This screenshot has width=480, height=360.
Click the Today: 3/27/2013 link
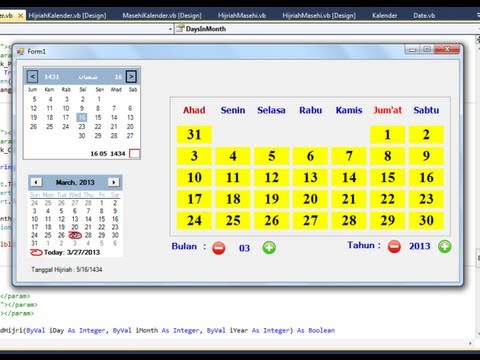[x=72, y=252]
